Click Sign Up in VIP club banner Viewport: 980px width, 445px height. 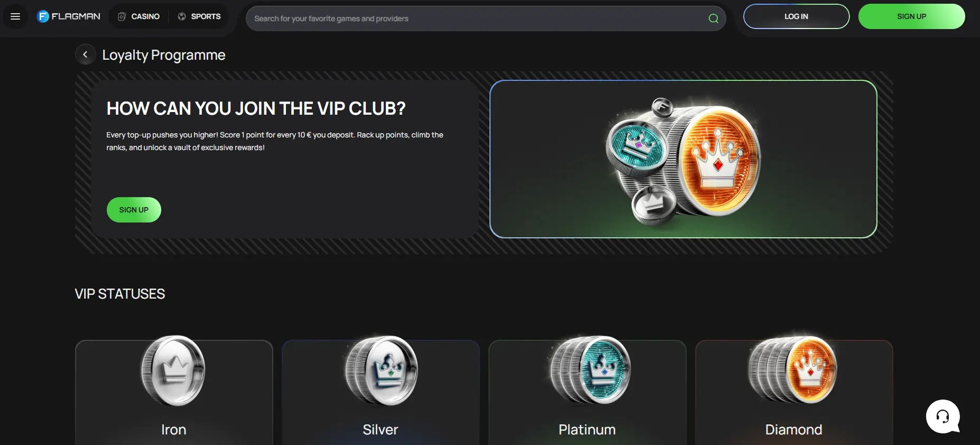click(134, 210)
